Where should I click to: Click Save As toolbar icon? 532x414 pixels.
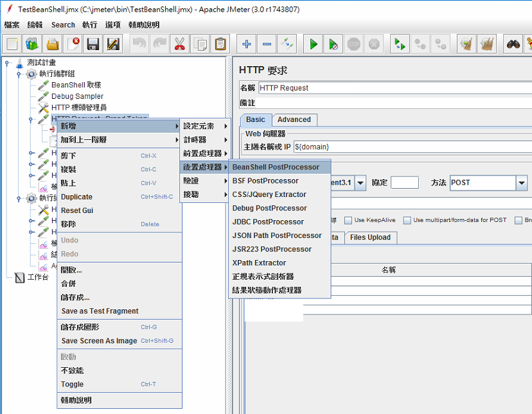coord(113,44)
